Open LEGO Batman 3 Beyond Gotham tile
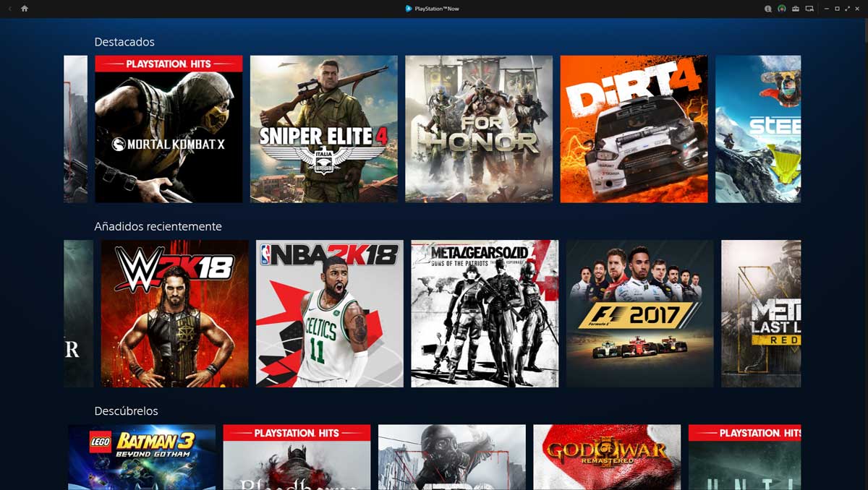 point(142,457)
